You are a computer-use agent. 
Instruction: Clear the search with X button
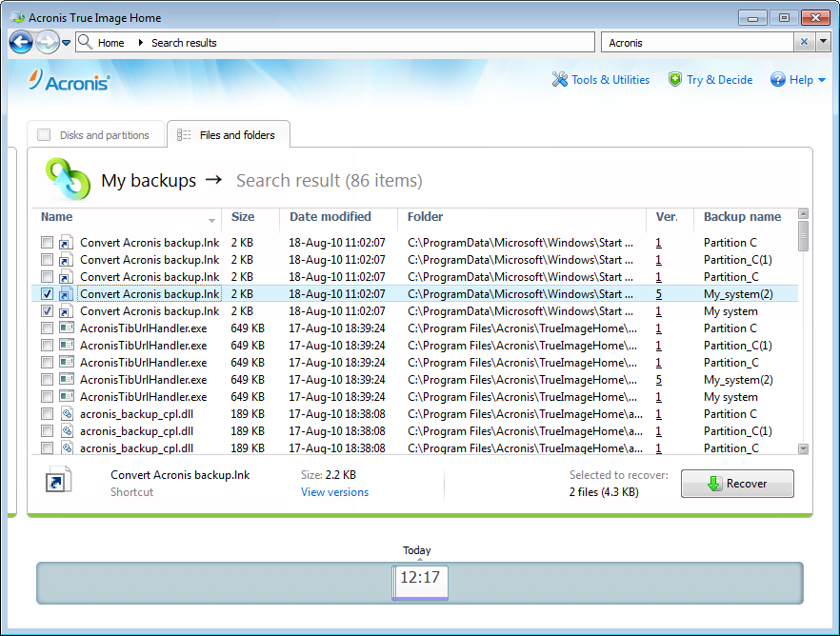coord(804,42)
